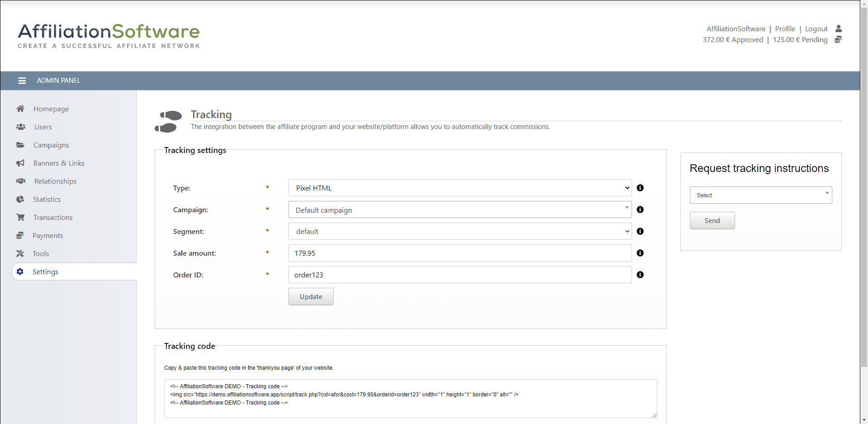Click the hamburger menu icon

22,81
